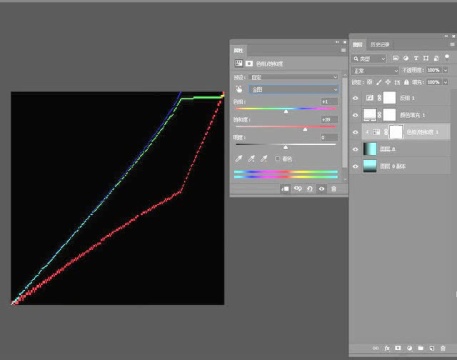Screen dimensions: 457x360
Task: Filter layers by type T icon
Action: click(416, 58)
